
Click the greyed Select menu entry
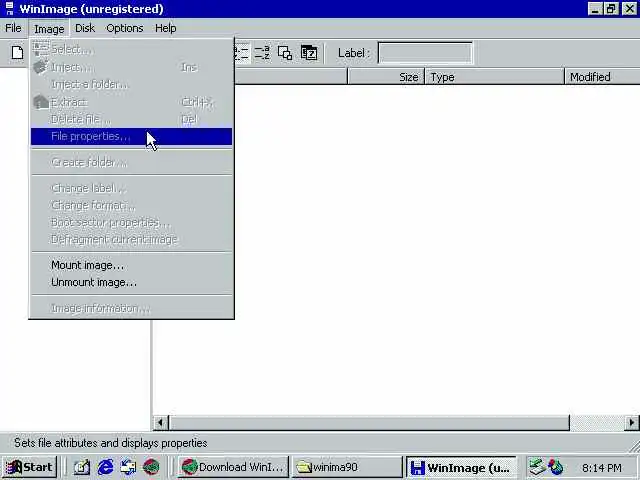pos(131,49)
